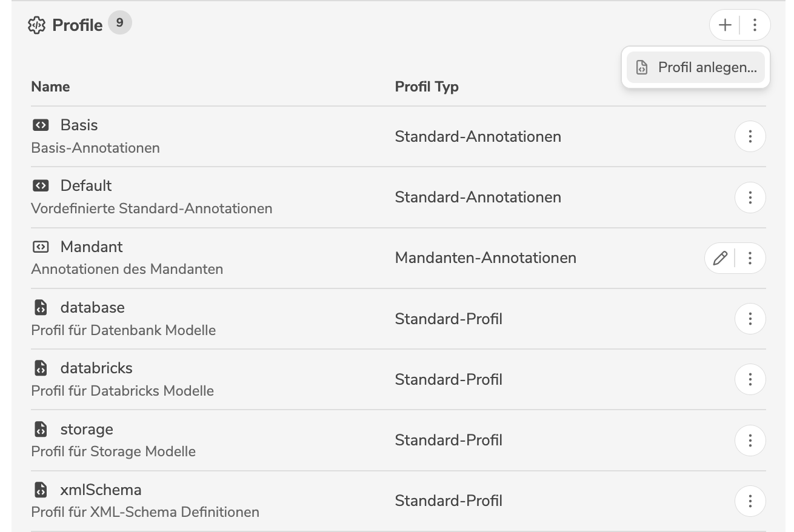
Task: Click the "Name" column header
Action: pyautogui.click(x=50, y=87)
